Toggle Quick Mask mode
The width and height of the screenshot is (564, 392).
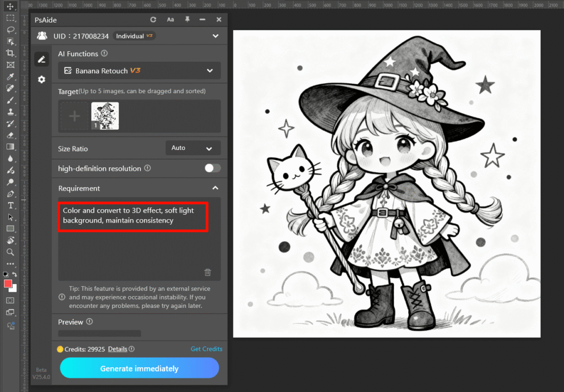click(10, 300)
